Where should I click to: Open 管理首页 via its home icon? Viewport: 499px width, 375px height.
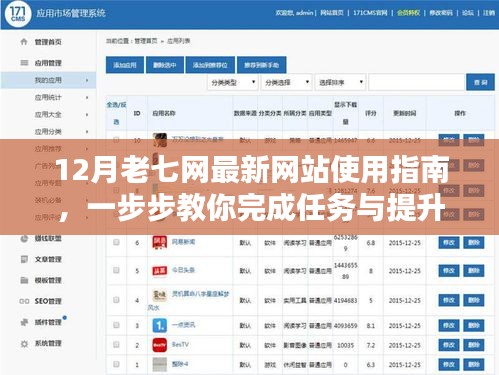click(x=24, y=42)
